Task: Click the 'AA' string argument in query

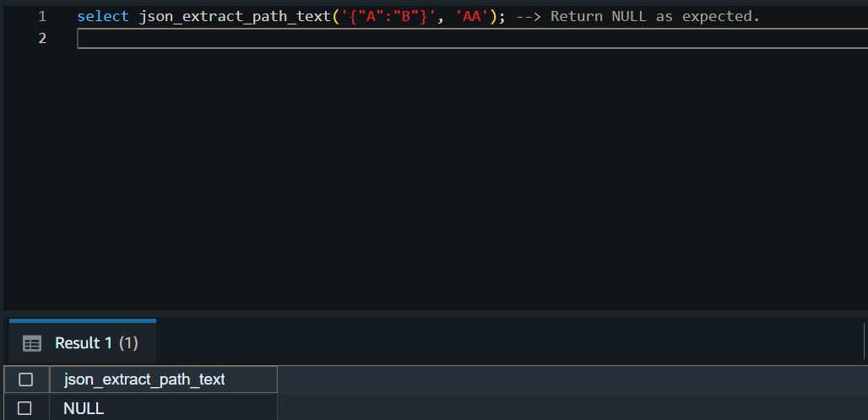Action: (472, 17)
